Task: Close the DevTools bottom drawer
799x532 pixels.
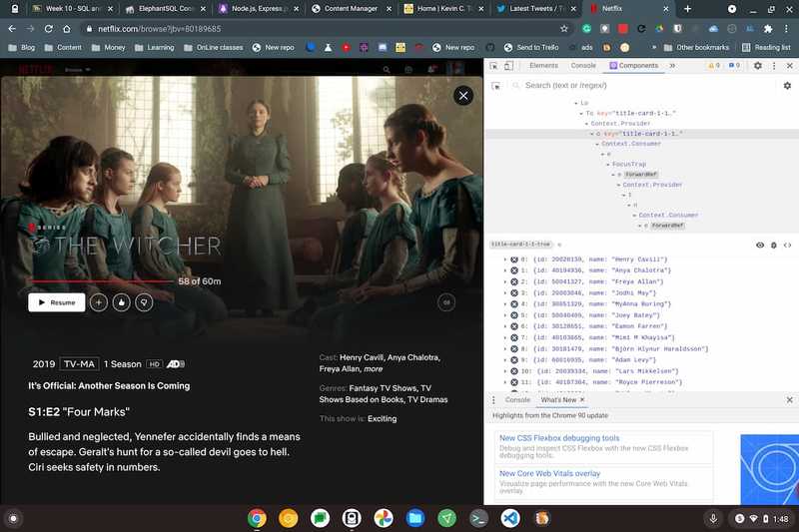Action: pyautogui.click(x=789, y=400)
